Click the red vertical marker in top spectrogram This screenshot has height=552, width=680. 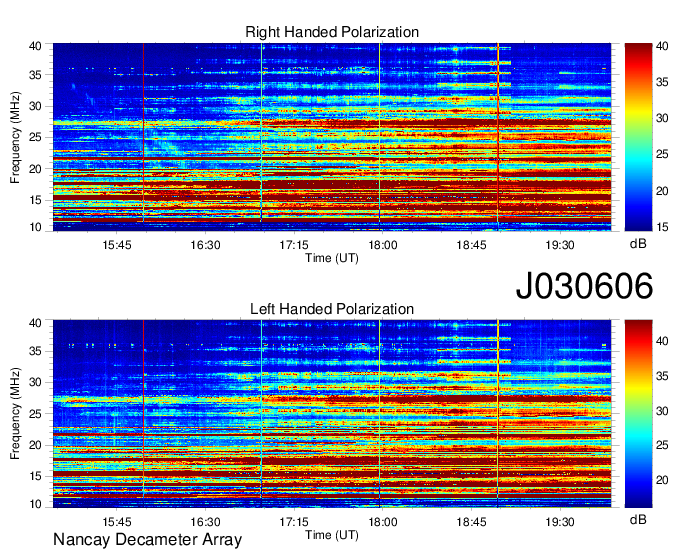(x=143, y=132)
